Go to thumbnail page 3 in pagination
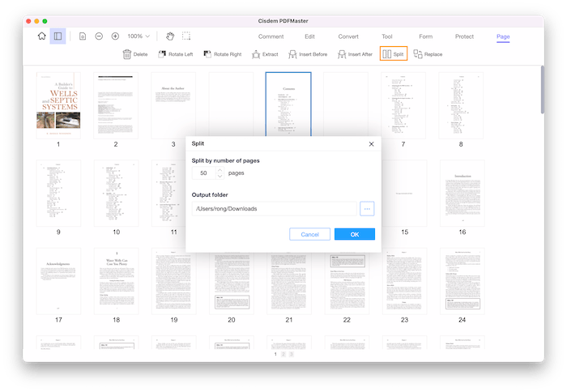567x392 pixels. pos(292,354)
